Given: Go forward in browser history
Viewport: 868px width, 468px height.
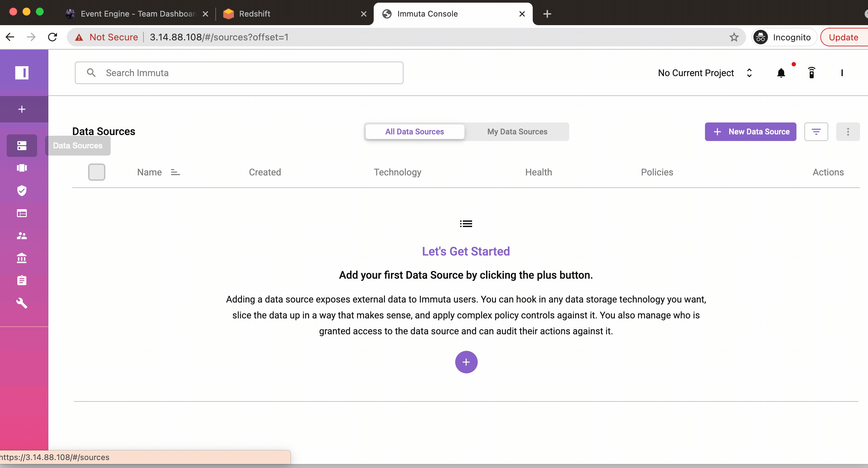Looking at the screenshot, I should [x=31, y=37].
